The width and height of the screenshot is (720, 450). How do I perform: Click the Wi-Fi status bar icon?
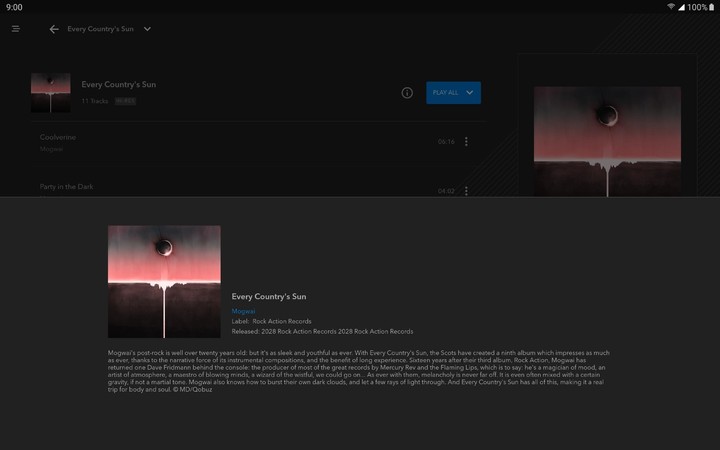point(670,7)
